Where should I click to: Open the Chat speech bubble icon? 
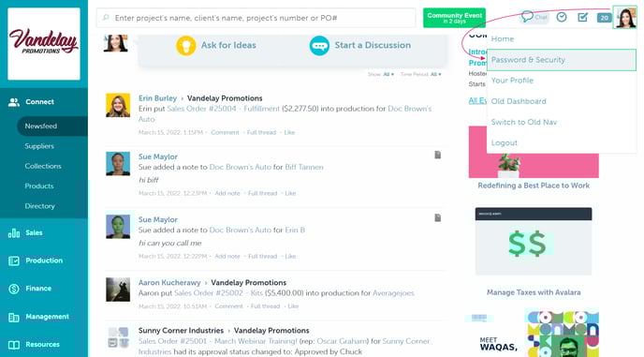(527, 17)
